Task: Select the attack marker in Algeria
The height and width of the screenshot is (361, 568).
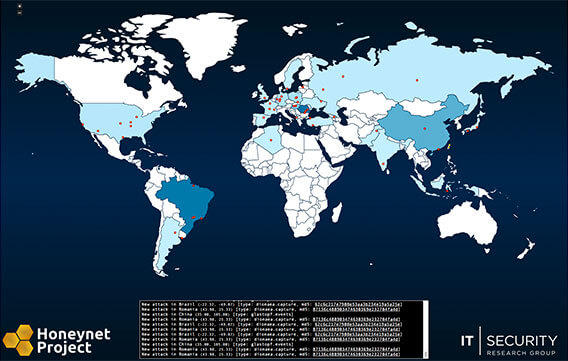Action: point(270,140)
